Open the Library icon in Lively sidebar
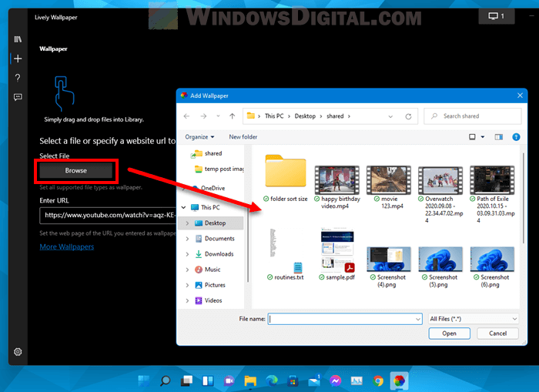Screen dimensions: 539x392 point(18,39)
